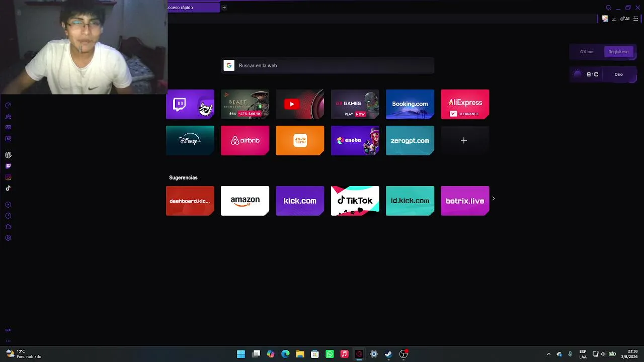Open the sidebar three-dots more options

click(8, 340)
